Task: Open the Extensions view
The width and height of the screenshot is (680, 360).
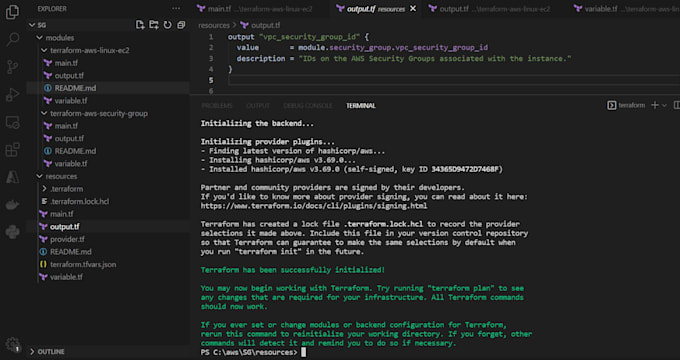Action: (x=12, y=150)
